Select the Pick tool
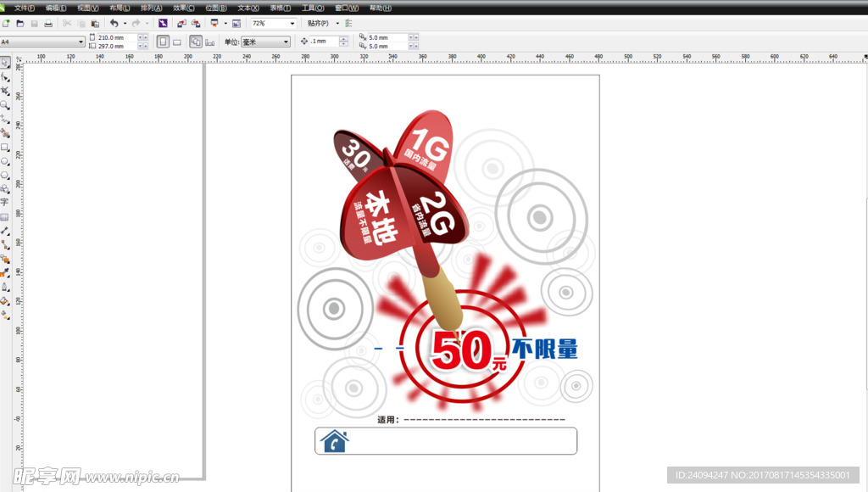Viewport: 868px width, 492px height. [x=5, y=63]
